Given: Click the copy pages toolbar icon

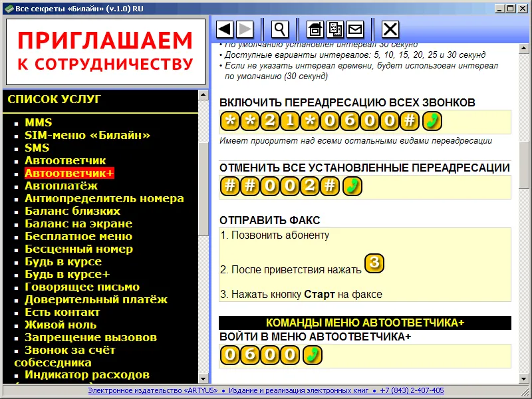Looking at the screenshot, I should [x=335, y=29].
